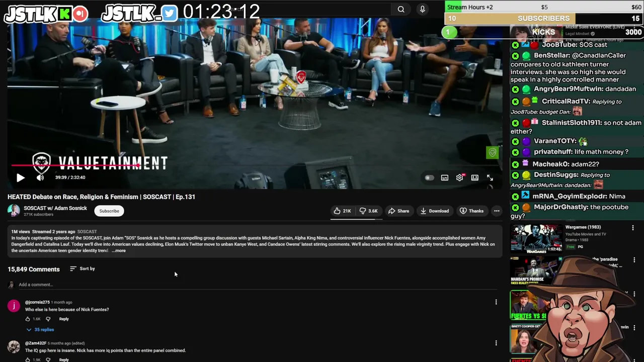Click the StalinistSloth1911 chat username
Screen dimensions: 644x362
(x=572, y=123)
